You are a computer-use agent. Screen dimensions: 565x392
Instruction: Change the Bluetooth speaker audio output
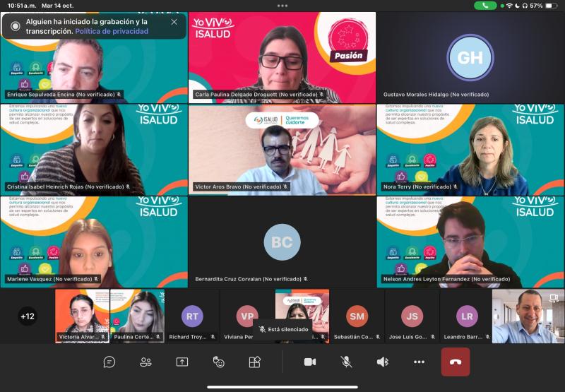pyautogui.click(x=383, y=362)
